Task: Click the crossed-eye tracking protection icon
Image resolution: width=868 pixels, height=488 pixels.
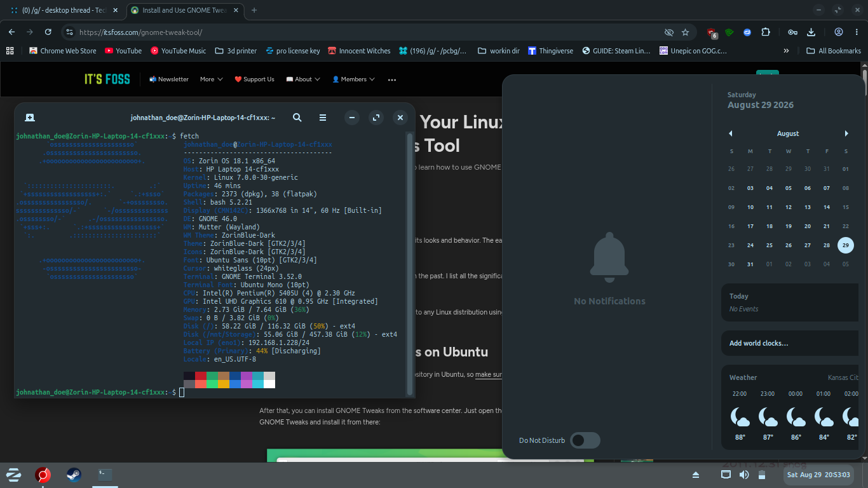Action: (668, 32)
